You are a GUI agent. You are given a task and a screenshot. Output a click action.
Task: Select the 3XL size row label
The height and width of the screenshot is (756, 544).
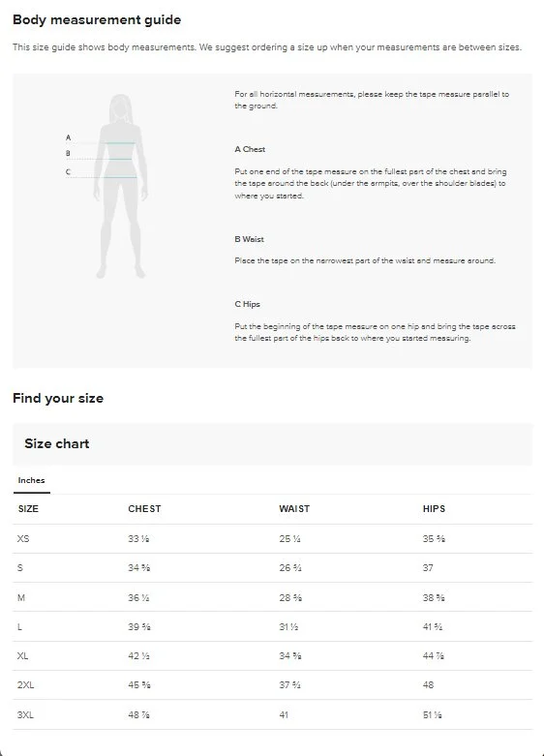25,714
